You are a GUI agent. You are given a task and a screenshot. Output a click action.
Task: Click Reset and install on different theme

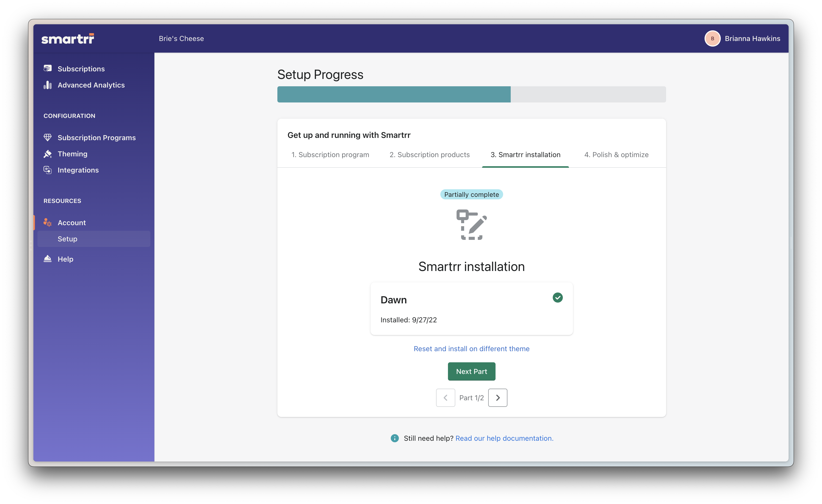[471, 349]
